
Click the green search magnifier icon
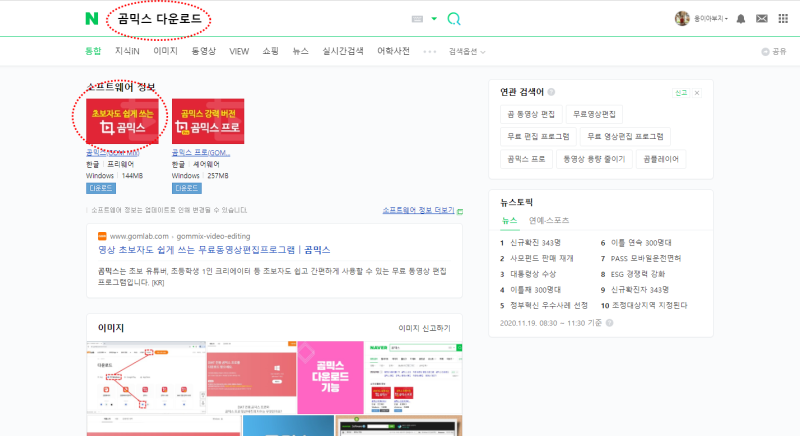(454, 19)
